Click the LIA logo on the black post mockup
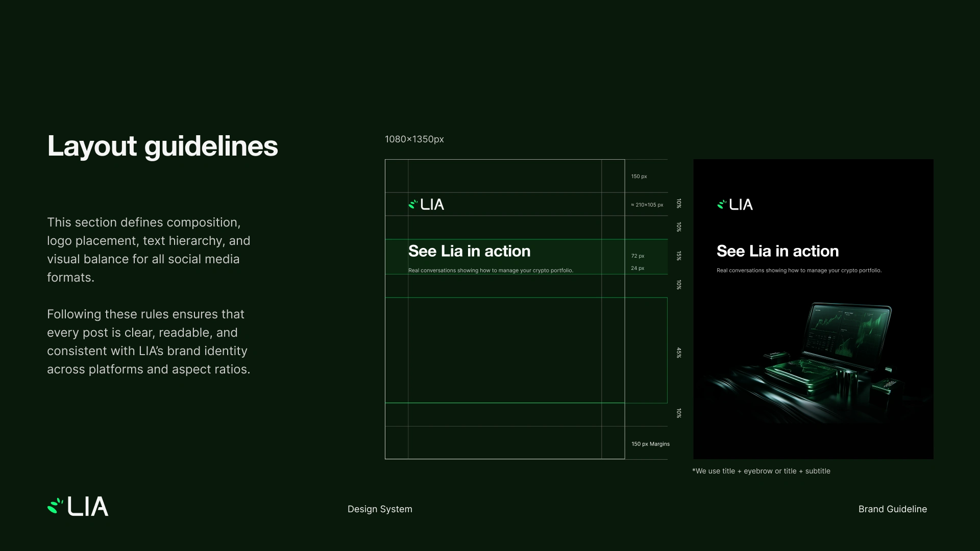 pyautogui.click(x=735, y=205)
